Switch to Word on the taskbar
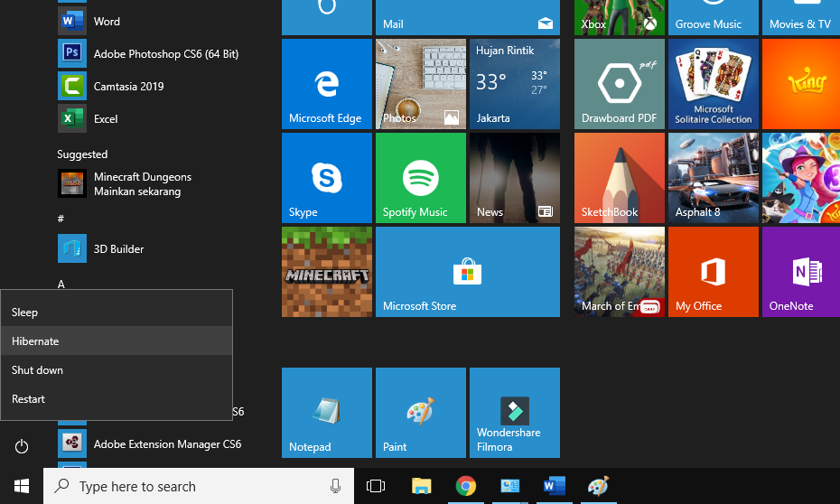Screen dimensions: 840x504 (554, 486)
